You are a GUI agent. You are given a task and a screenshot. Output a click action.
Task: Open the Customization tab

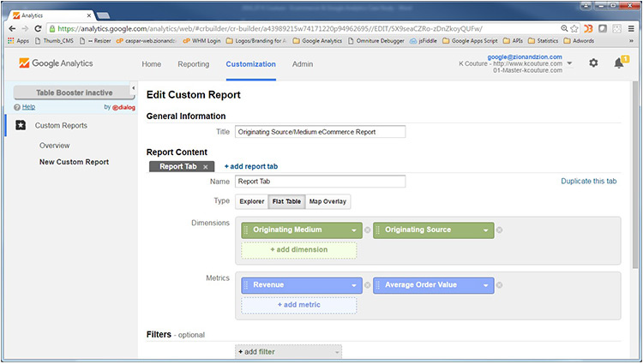(x=251, y=64)
